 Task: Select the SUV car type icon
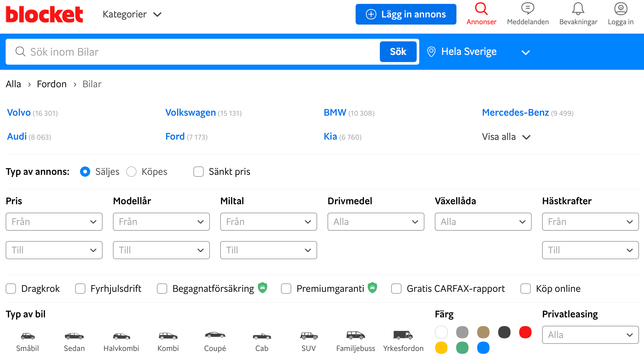(308, 336)
